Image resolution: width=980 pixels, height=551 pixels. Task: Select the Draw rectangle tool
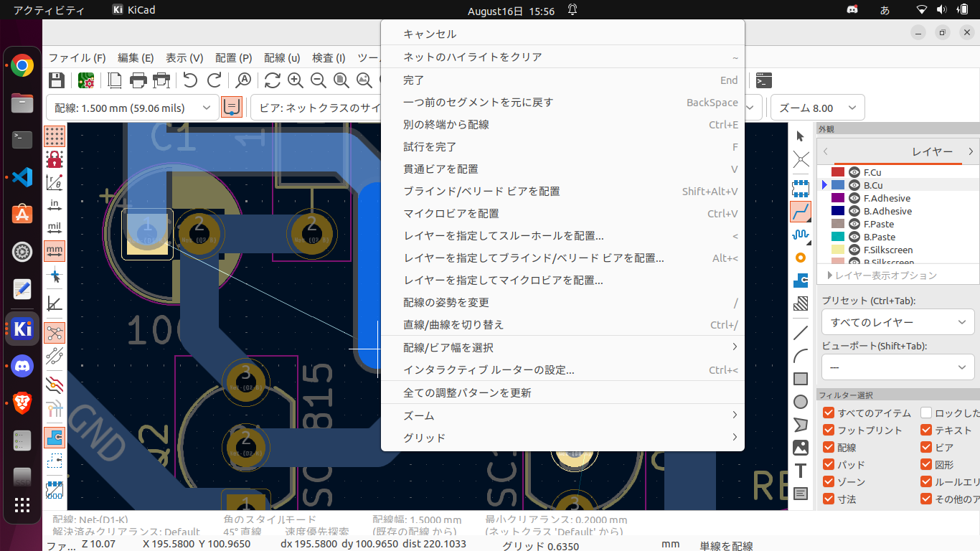(801, 379)
